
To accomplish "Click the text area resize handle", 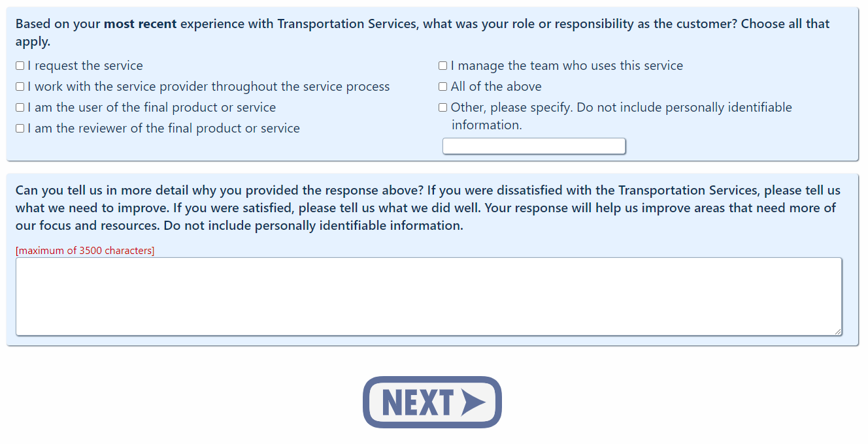I will (x=838, y=332).
